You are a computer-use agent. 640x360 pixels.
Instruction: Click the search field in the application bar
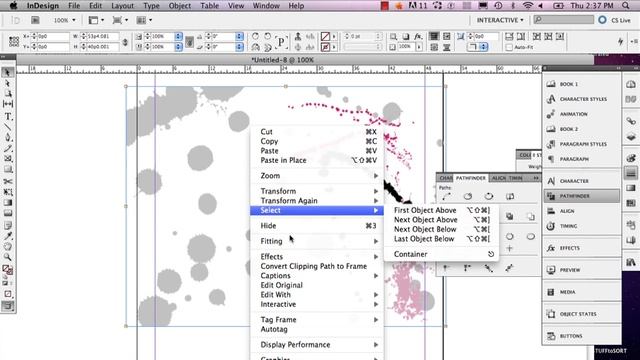tap(564, 20)
